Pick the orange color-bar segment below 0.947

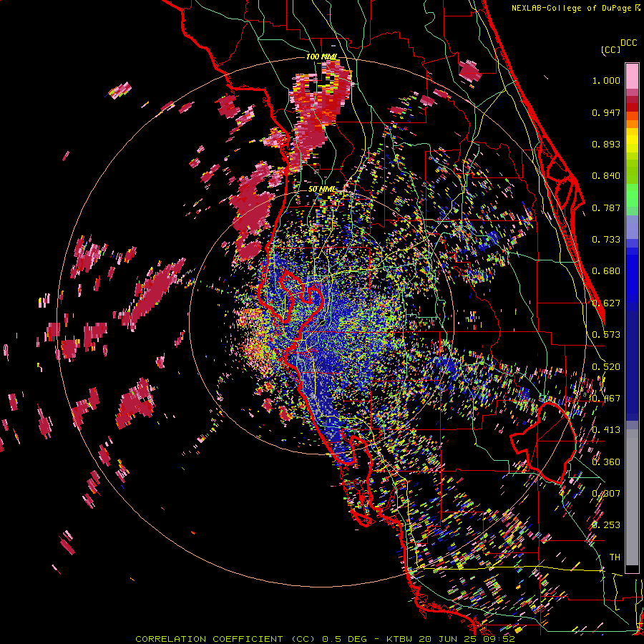[x=632, y=124]
